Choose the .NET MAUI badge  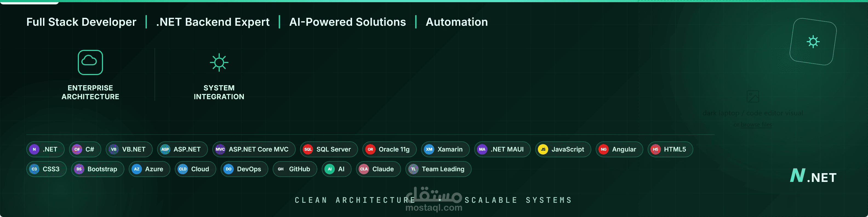point(502,149)
